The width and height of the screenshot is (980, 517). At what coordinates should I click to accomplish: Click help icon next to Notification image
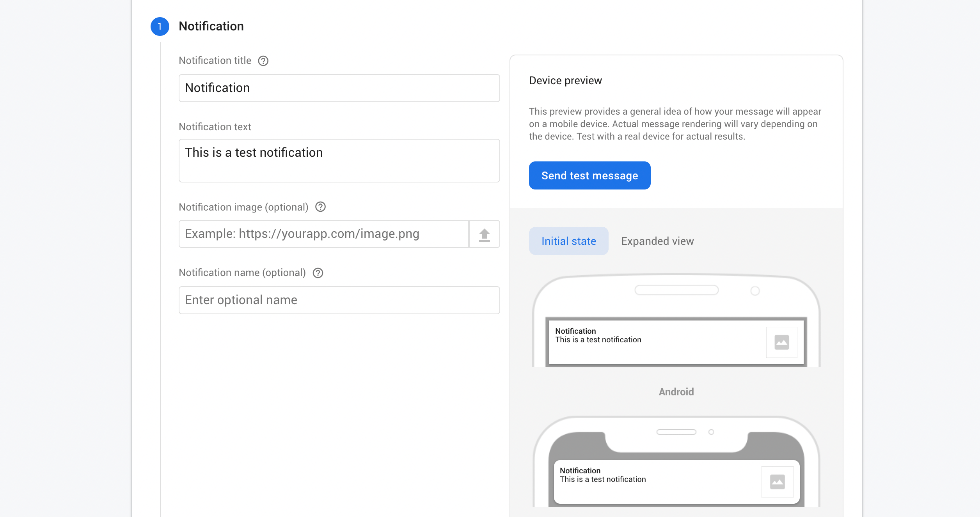tap(320, 207)
